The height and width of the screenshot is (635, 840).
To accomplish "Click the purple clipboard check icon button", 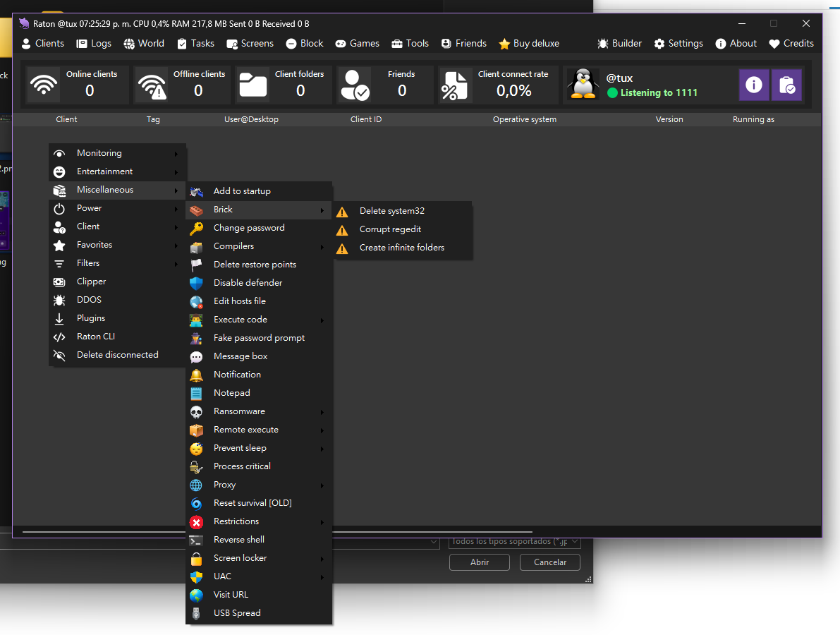I will tap(786, 85).
